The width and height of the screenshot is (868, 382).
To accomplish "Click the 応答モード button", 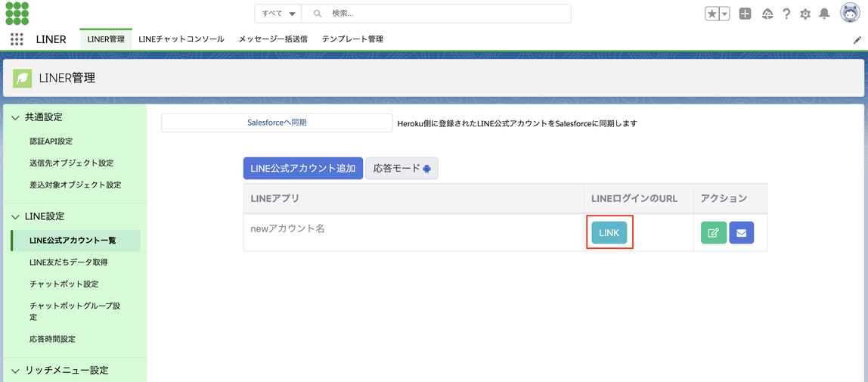I will click(x=402, y=168).
